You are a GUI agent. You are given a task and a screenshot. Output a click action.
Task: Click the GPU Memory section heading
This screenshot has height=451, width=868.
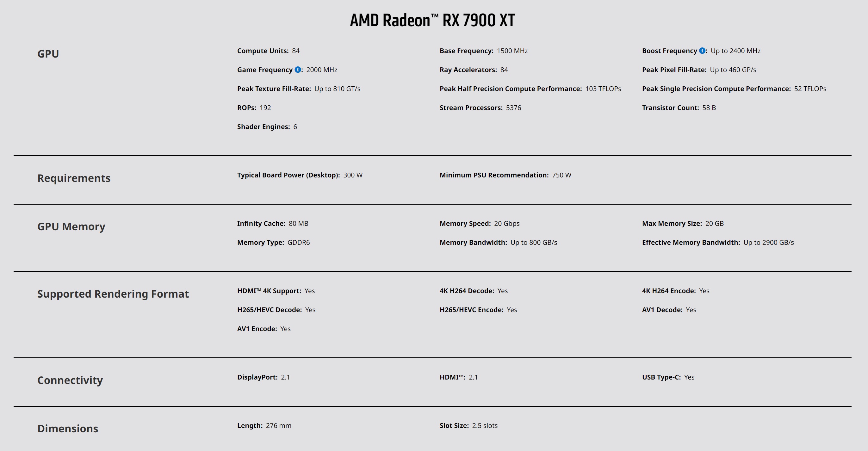[x=71, y=226]
